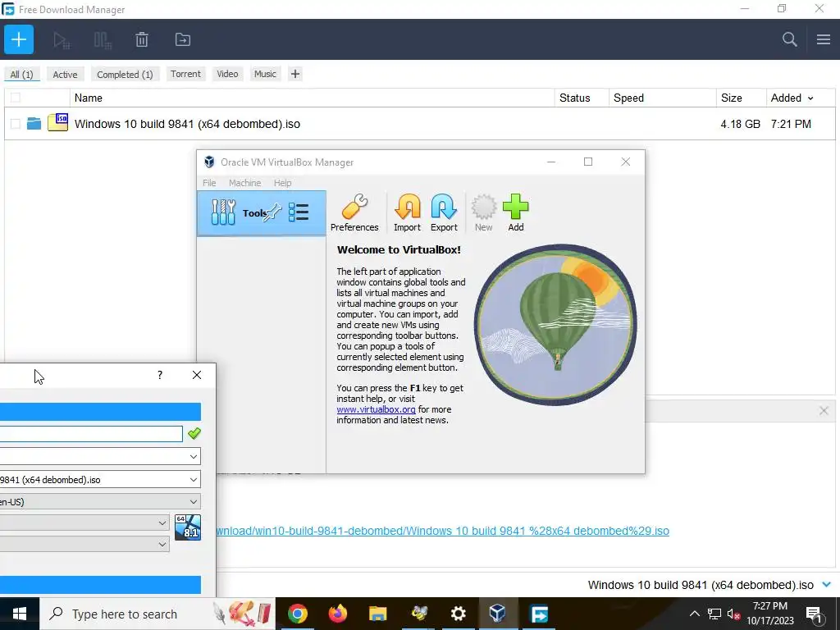
Task: Open the www.virtualbox.org link
Action: coord(376,409)
